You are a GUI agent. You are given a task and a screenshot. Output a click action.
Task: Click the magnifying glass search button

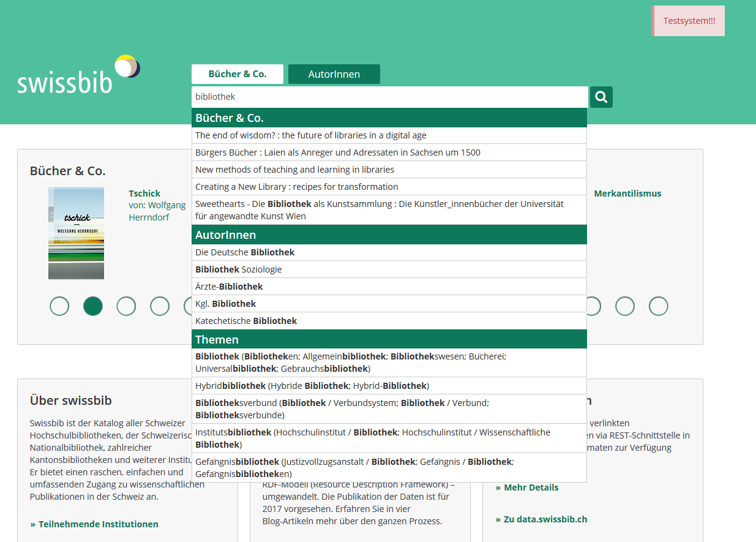point(601,97)
